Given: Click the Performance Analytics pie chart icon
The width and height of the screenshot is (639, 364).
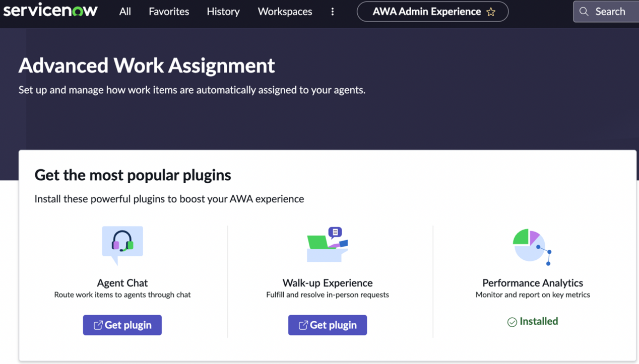Looking at the screenshot, I should tap(532, 247).
